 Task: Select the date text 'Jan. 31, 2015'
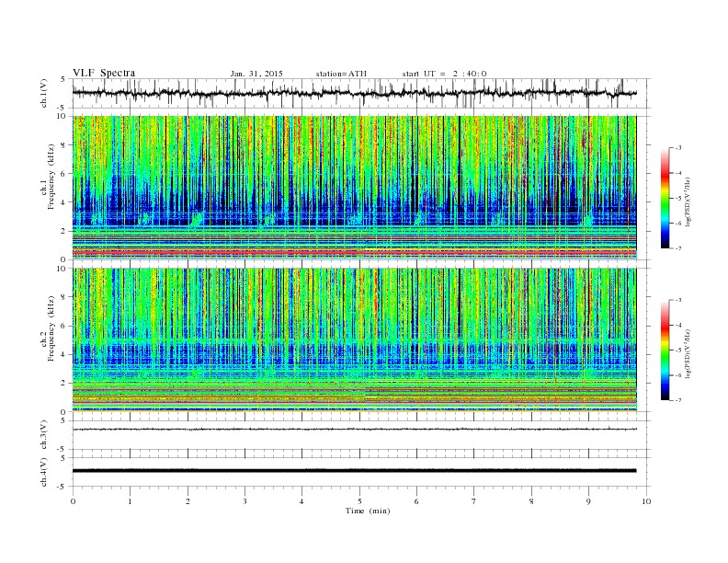pos(256,74)
